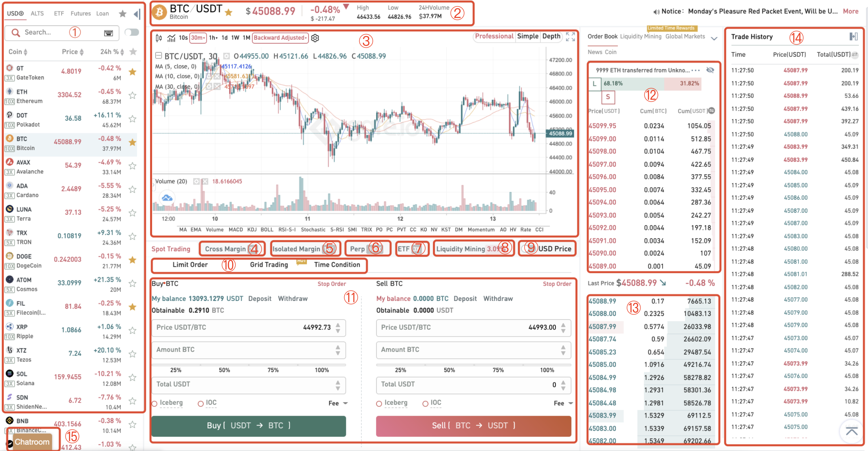
Task: Toggle the L long ratio box
Action: pos(594,84)
